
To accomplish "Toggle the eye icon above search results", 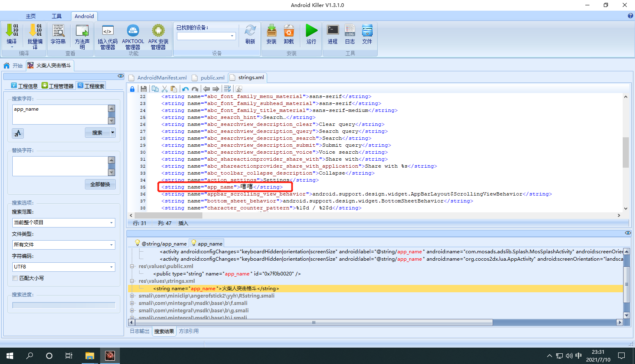I will [628, 233].
